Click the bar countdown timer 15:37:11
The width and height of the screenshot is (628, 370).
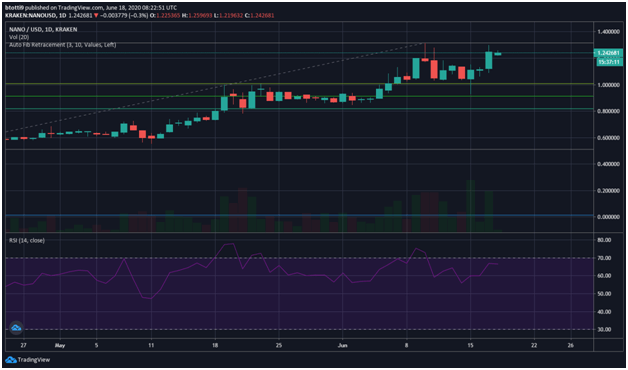click(x=610, y=62)
